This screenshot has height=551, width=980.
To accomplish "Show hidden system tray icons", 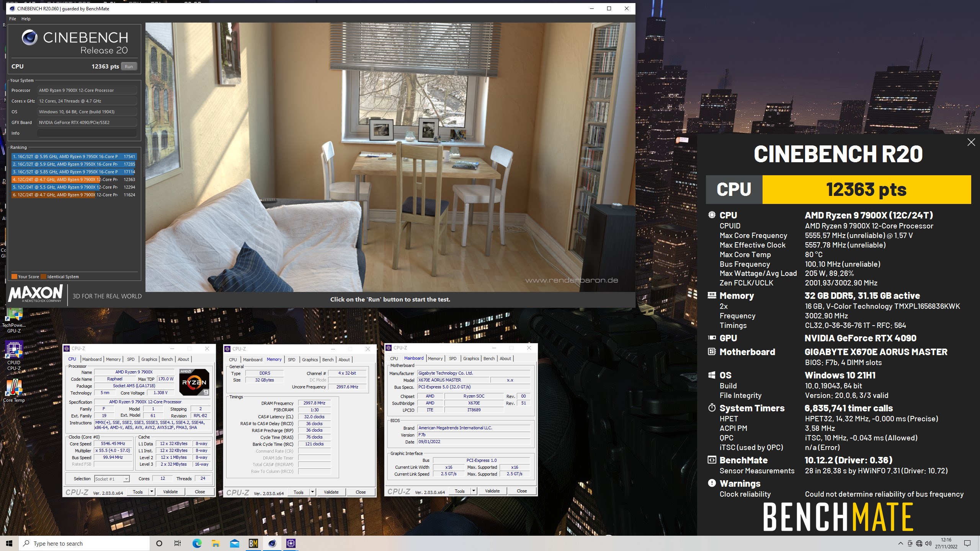I will pos(900,543).
